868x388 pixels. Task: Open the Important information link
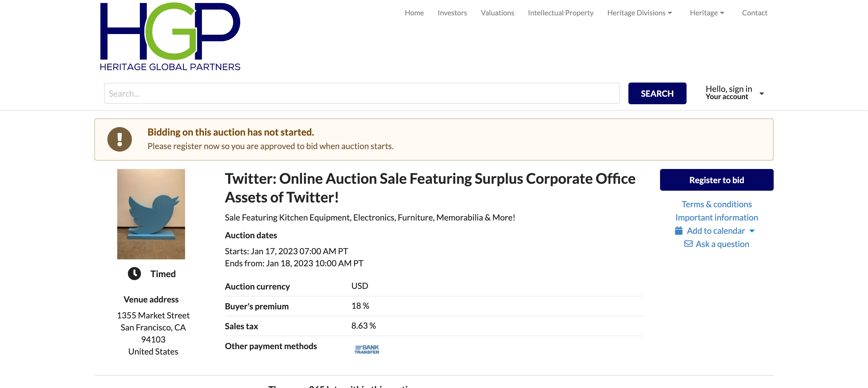[716, 217]
